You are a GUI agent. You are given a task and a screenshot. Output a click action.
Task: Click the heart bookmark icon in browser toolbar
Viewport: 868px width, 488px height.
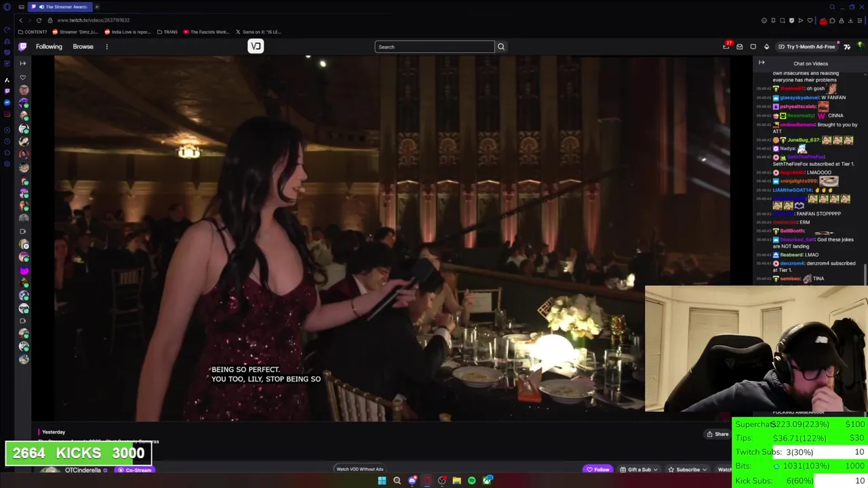tap(810, 20)
